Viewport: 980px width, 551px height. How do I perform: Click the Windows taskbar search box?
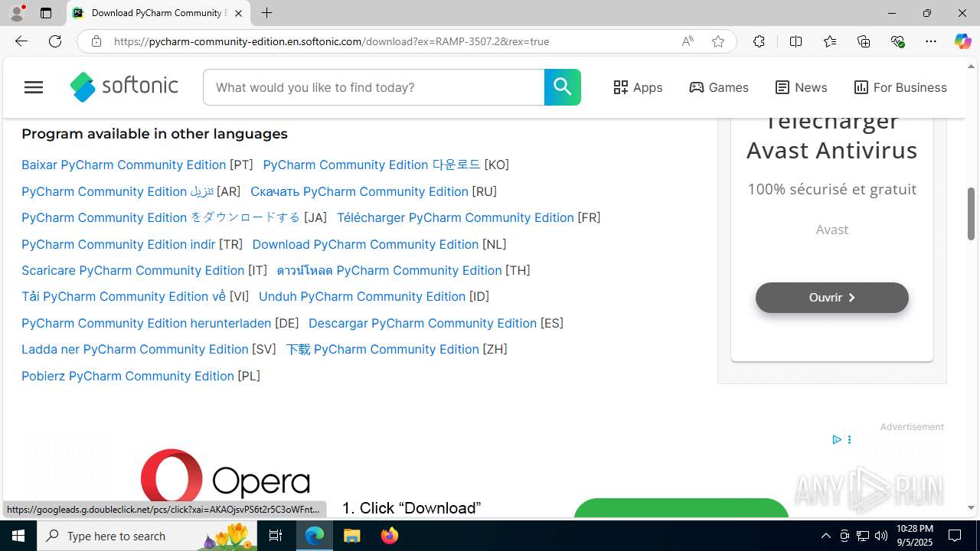[147, 536]
